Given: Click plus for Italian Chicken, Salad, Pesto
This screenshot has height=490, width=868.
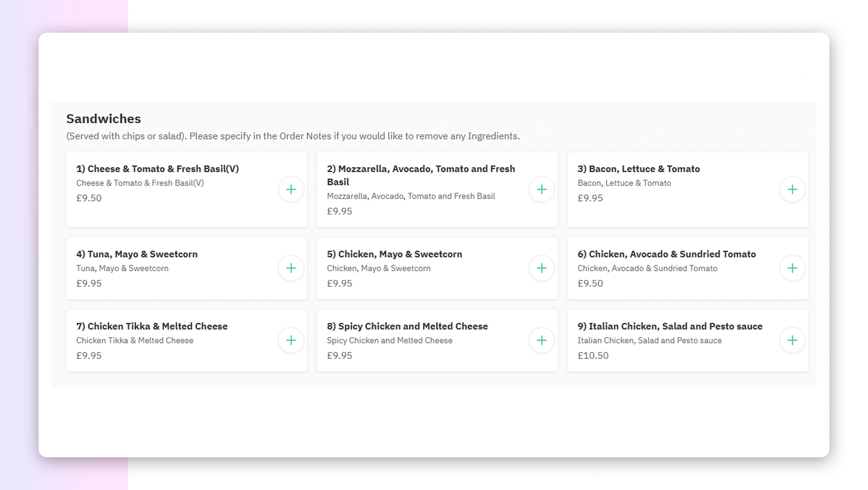Looking at the screenshot, I should 792,340.
